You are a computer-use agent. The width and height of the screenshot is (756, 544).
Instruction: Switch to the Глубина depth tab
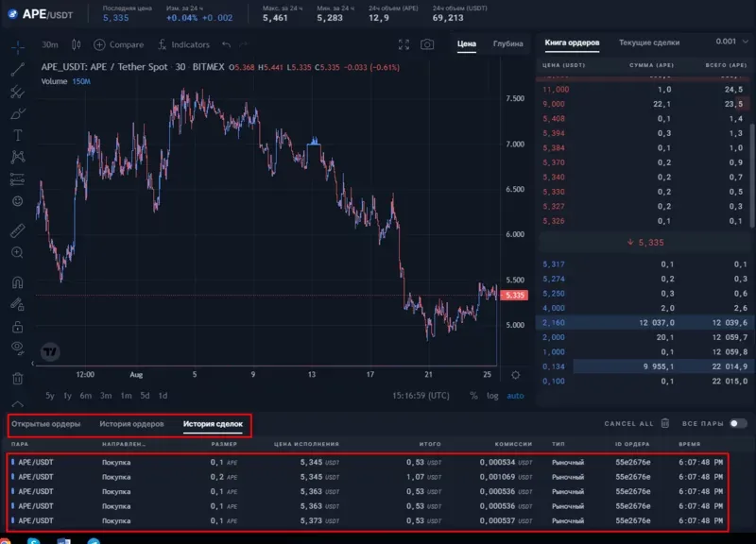(507, 43)
